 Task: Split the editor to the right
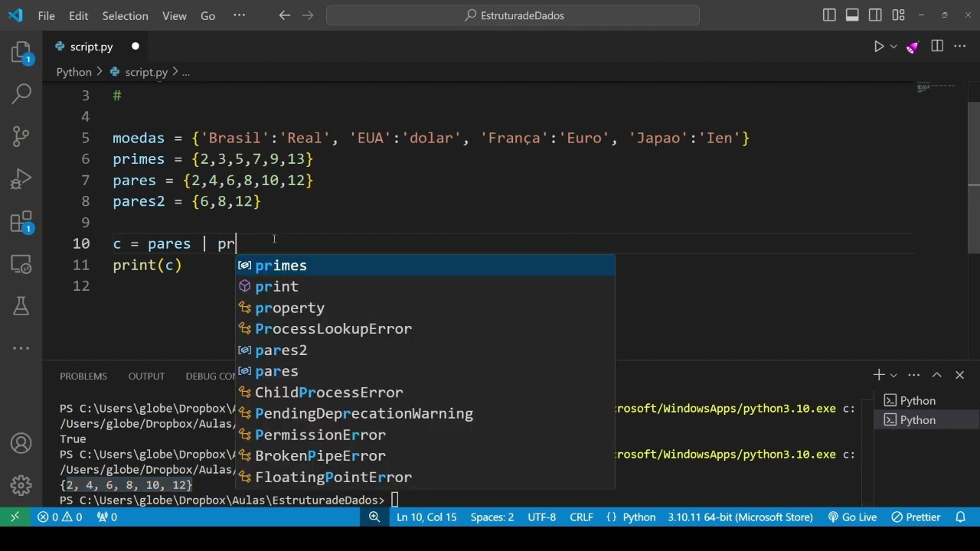coord(937,47)
